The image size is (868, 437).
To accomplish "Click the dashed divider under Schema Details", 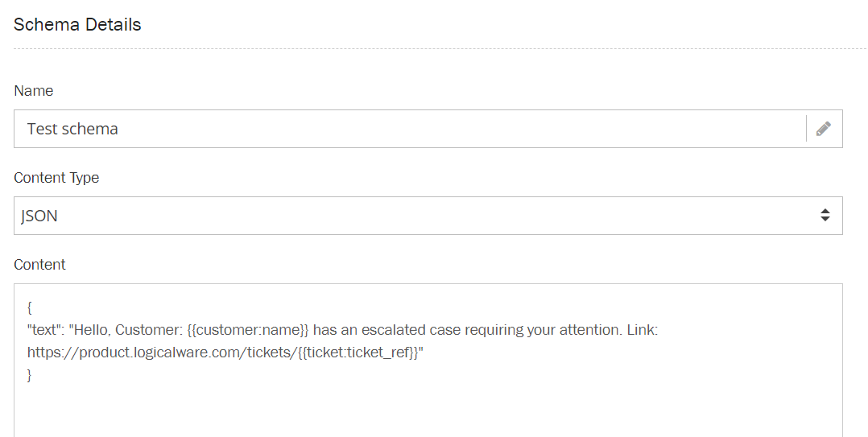I will click(440, 48).
